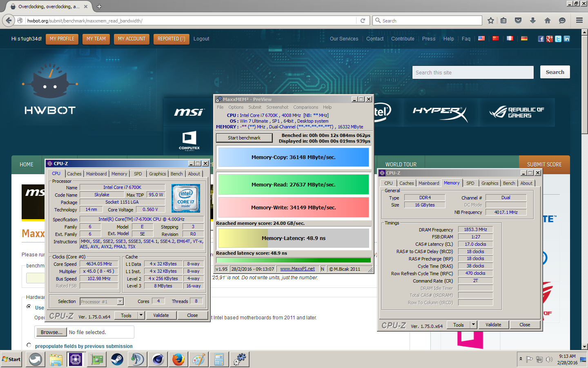Click the Memory-Copy result bar
This screenshot has width=588, height=368.
coord(294,157)
